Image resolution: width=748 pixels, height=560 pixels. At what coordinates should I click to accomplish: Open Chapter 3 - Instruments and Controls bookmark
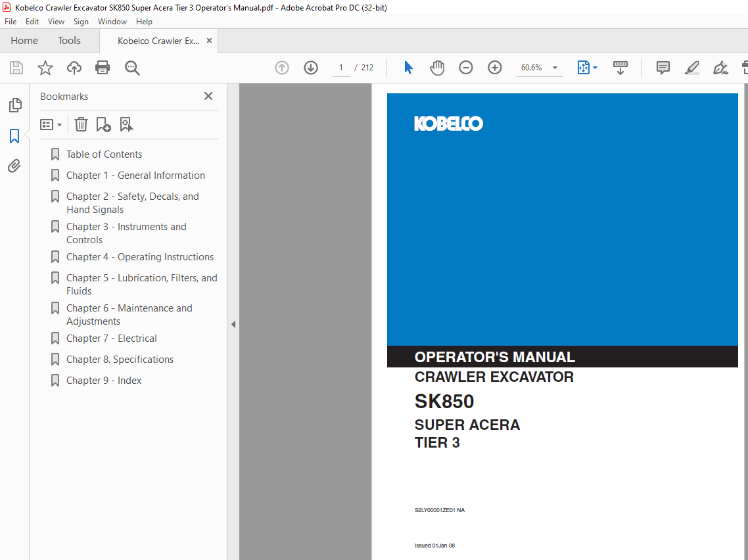[x=126, y=233]
